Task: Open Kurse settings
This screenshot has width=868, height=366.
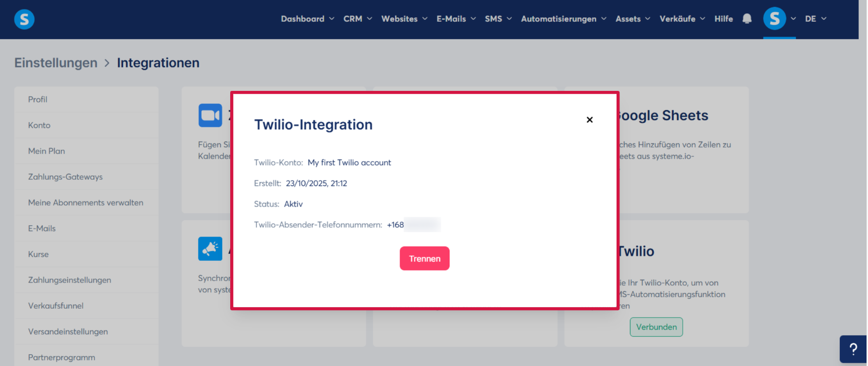Action: 86,254
